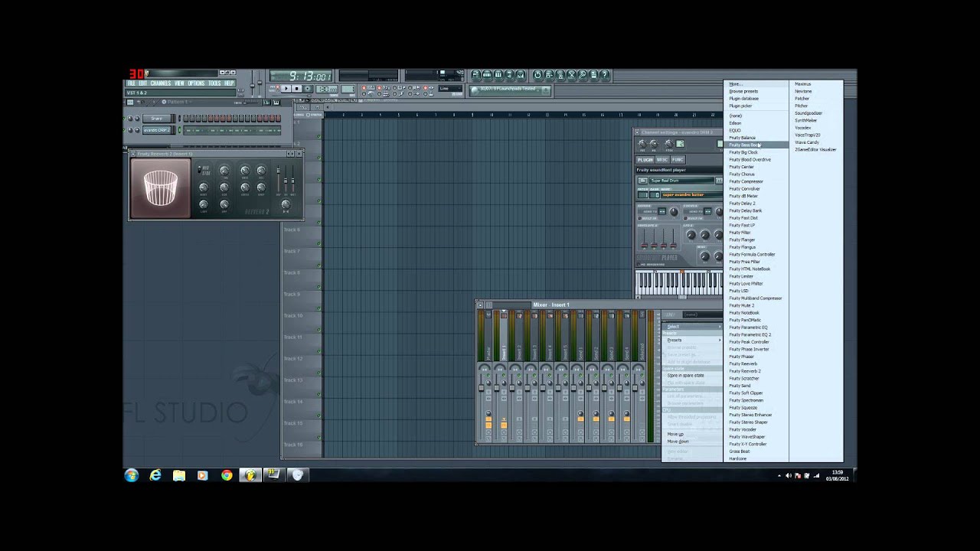Select Fruity Limiter in plugin menu
This screenshot has width=980, height=551.
point(756,276)
